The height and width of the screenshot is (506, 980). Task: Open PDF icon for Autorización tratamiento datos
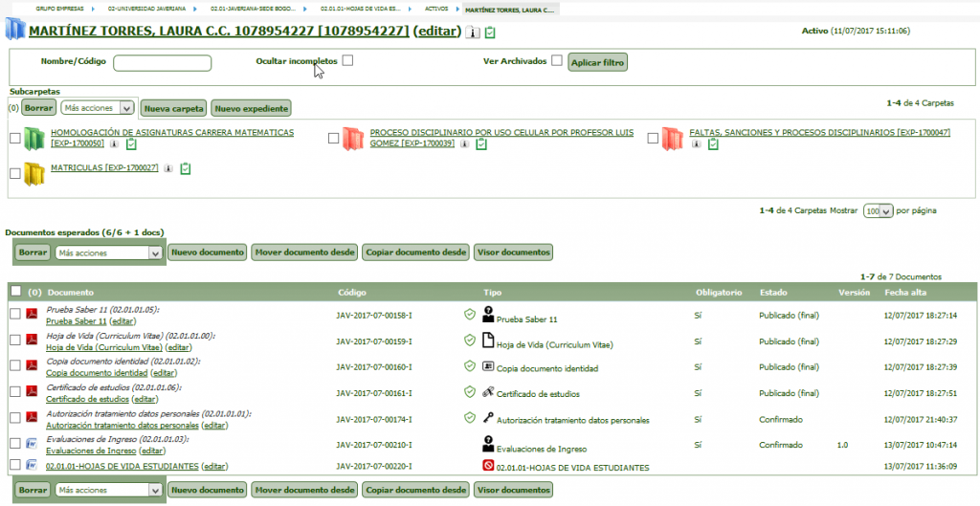pos(32,417)
